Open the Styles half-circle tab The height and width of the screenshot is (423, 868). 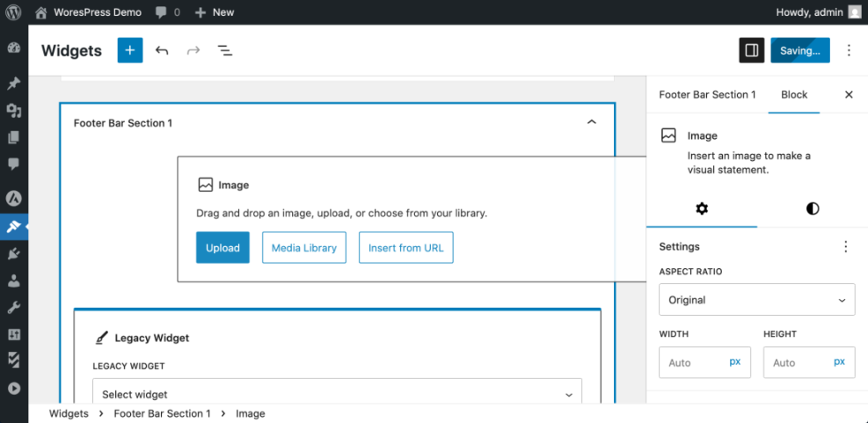click(x=812, y=208)
